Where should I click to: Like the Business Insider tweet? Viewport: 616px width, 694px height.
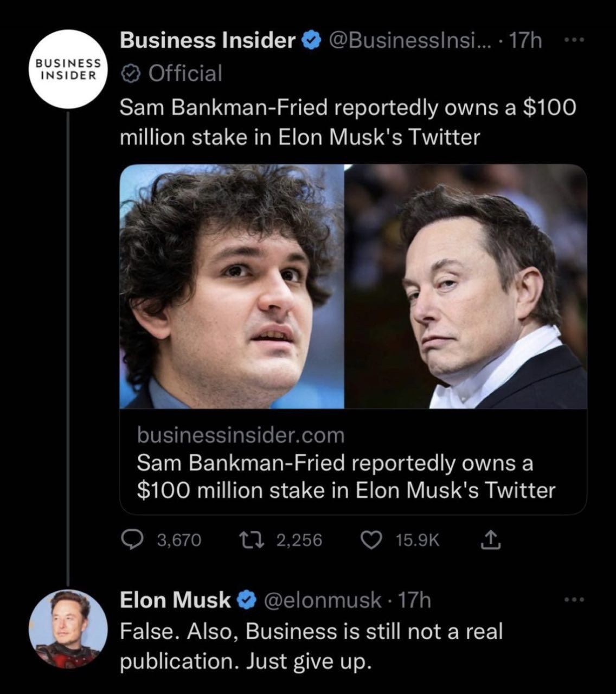point(371,539)
